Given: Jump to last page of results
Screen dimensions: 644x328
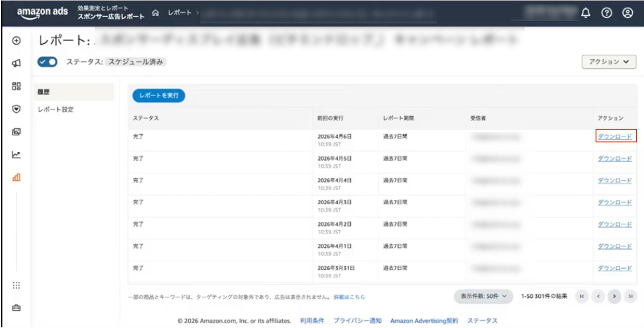Looking at the screenshot, I should click(631, 296).
